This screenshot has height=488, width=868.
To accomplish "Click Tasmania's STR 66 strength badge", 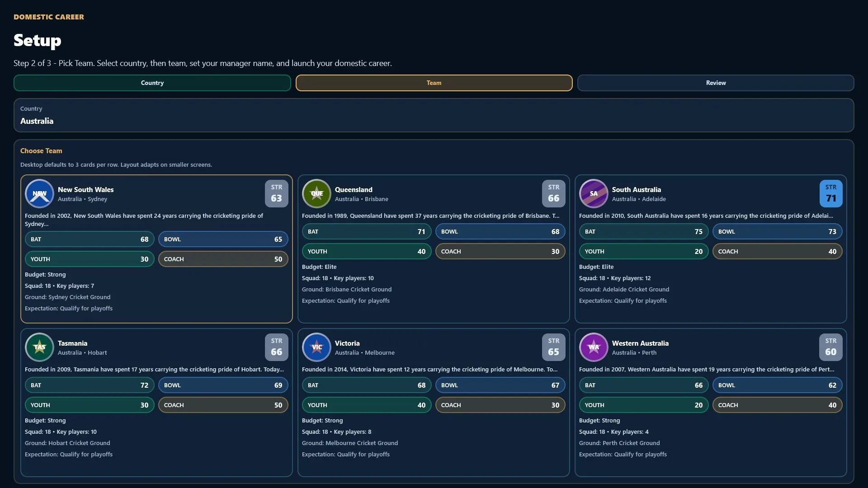I will [277, 347].
